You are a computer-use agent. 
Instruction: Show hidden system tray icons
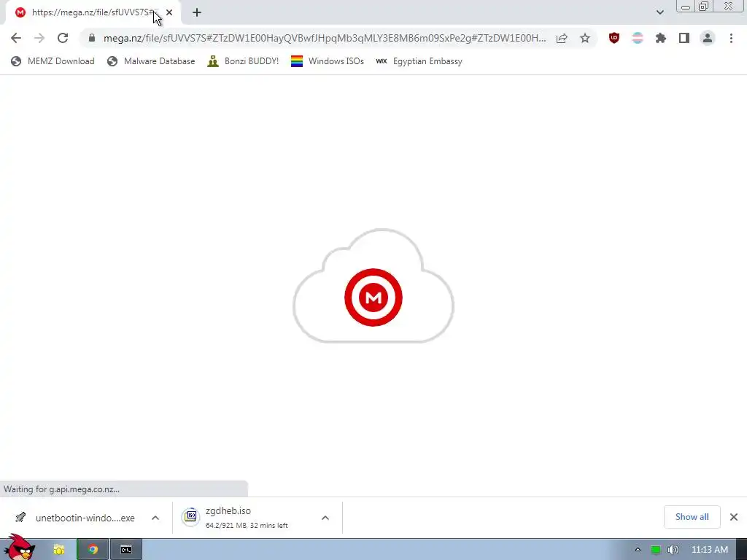click(x=638, y=550)
